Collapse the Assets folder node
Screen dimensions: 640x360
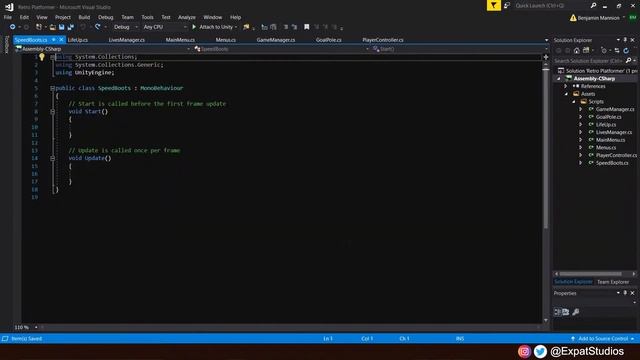pos(566,94)
